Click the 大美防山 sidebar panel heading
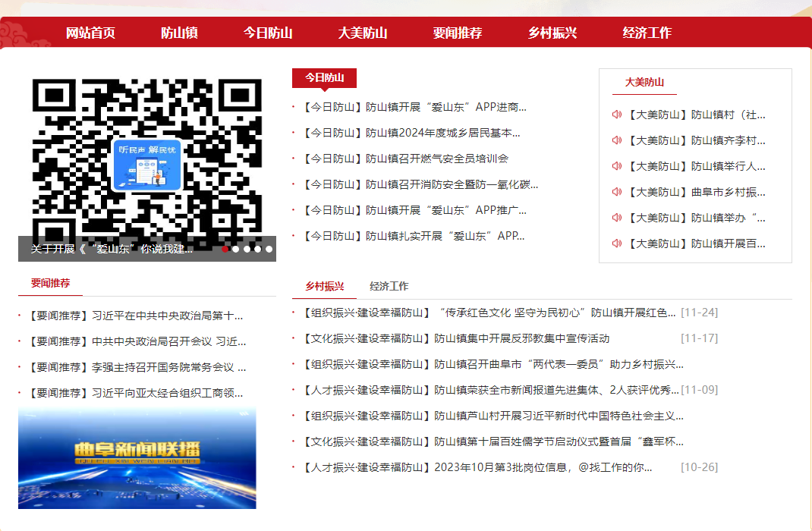Image resolution: width=812 pixels, height=531 pixels. (x=644, y=82)
